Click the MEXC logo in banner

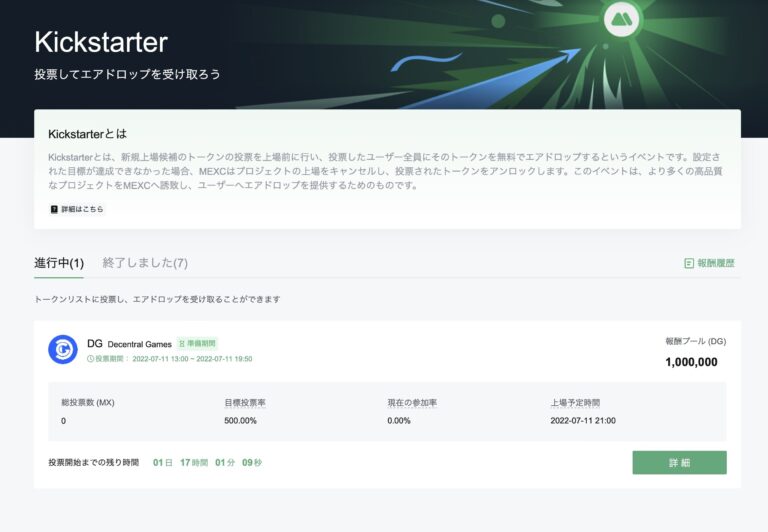click(621, 20)
